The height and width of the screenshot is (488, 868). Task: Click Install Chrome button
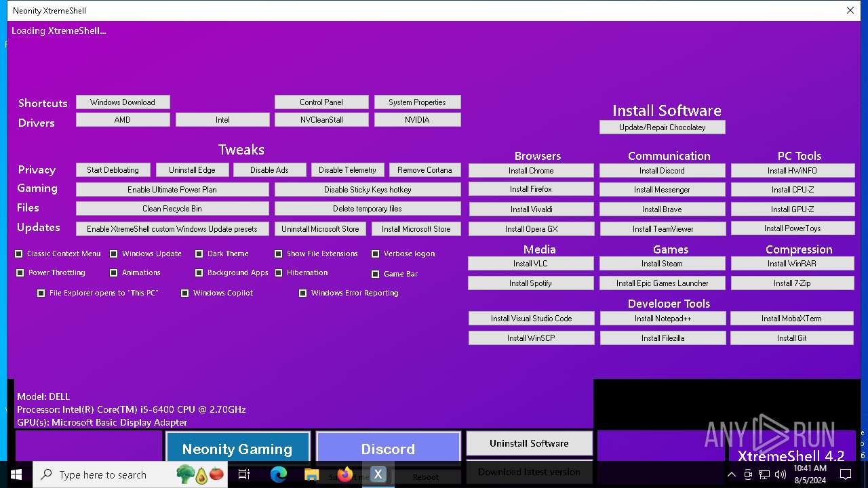click(531, 171)
